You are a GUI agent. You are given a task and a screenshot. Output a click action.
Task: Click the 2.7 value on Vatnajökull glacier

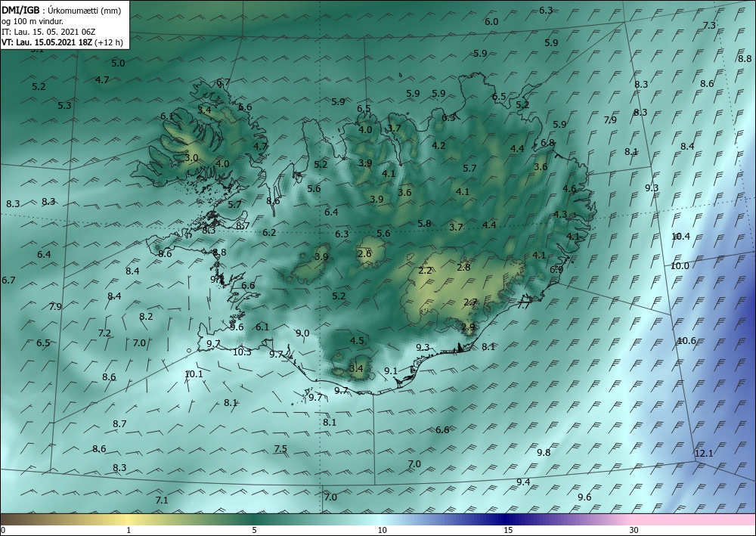470,302
